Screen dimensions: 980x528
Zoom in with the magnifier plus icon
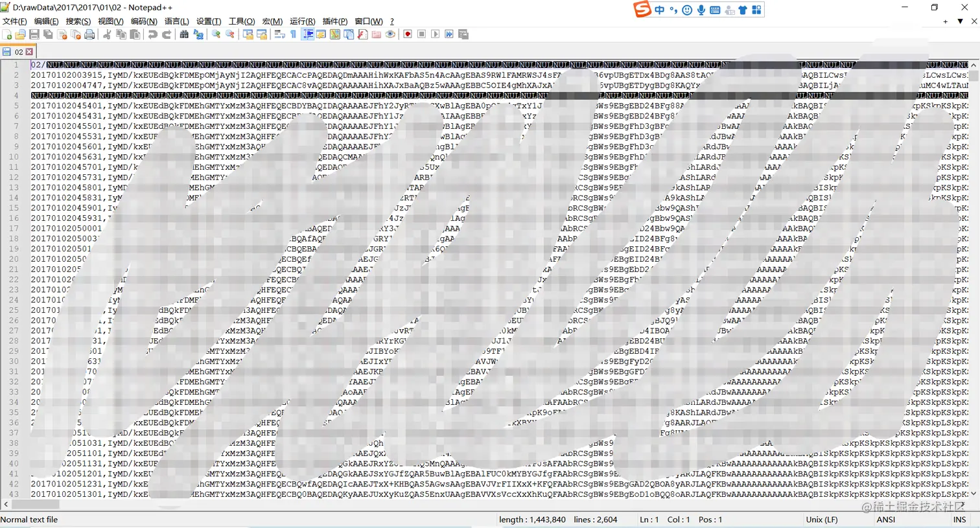click(216, 34)
